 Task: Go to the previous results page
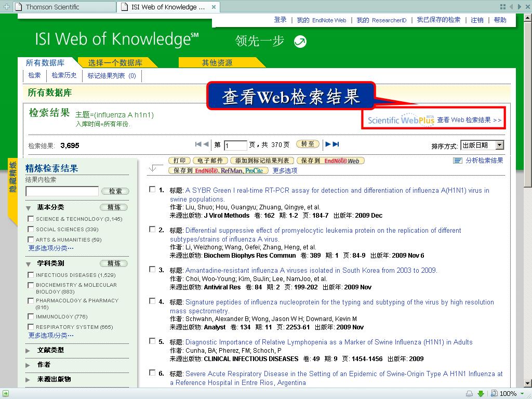click(x=206, y=144)
